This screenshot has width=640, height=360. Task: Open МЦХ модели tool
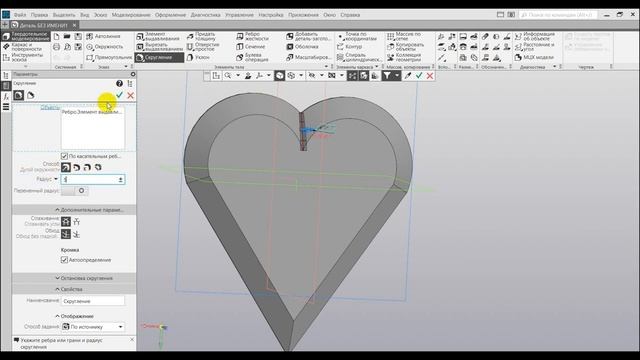pos(534,58)
